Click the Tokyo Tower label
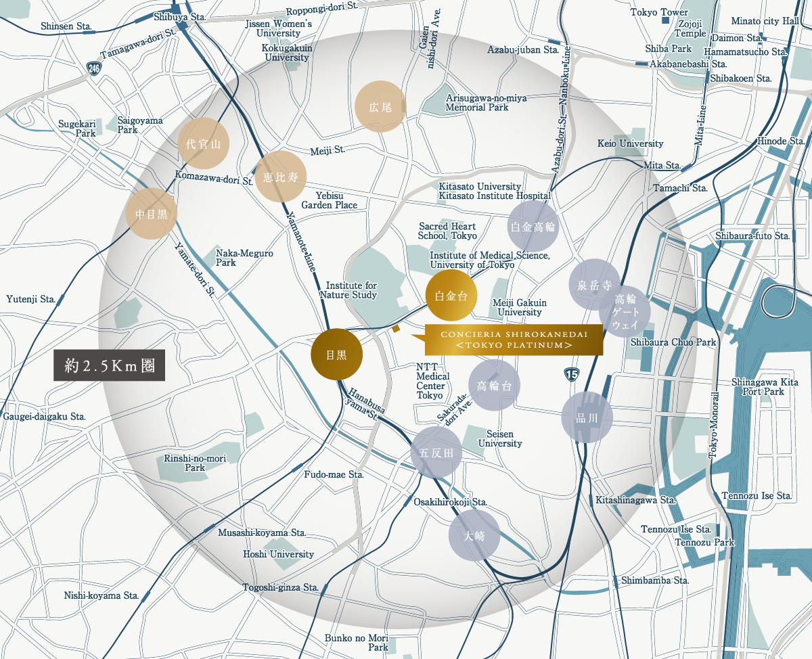812x659 pixels. tap(659, 12)
